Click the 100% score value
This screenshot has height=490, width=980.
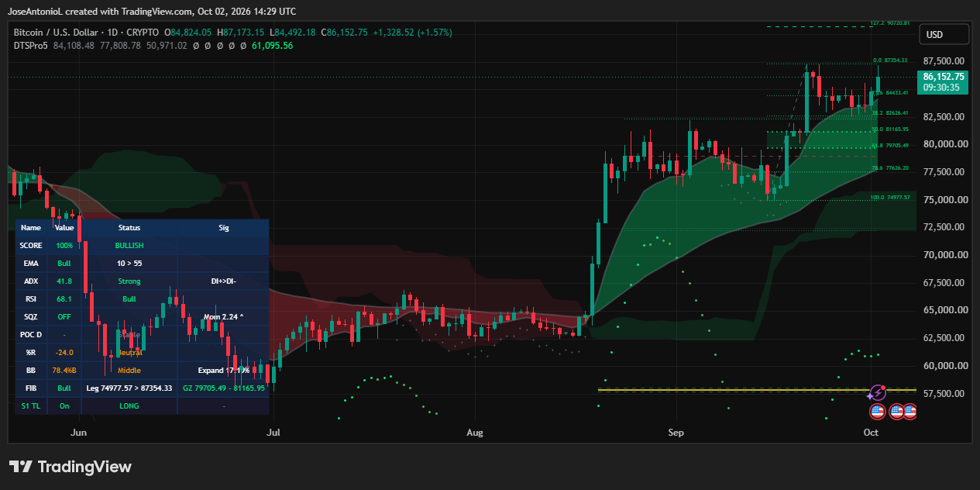pyautogui.click(x=64, y=246)
